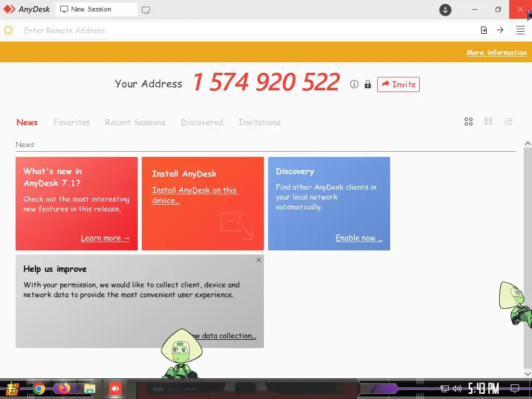Focus the Enter Remote Address field
532x399 pixels.
(x=248, y=31)
